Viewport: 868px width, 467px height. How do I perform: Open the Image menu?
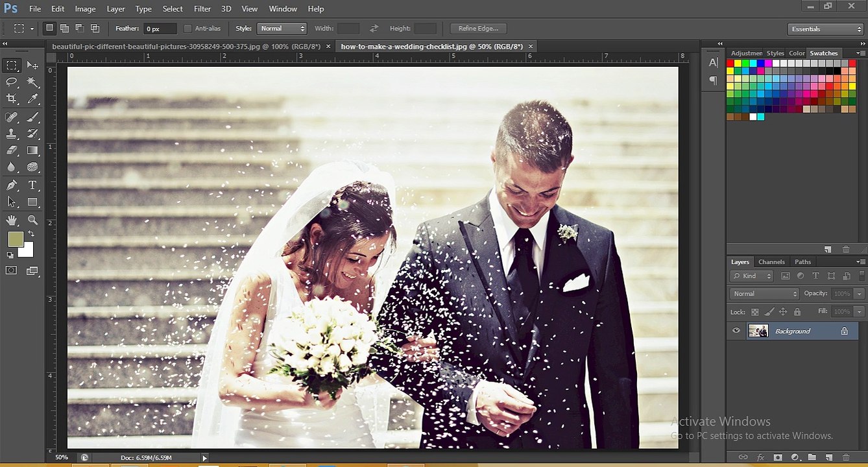click(85, 8)
